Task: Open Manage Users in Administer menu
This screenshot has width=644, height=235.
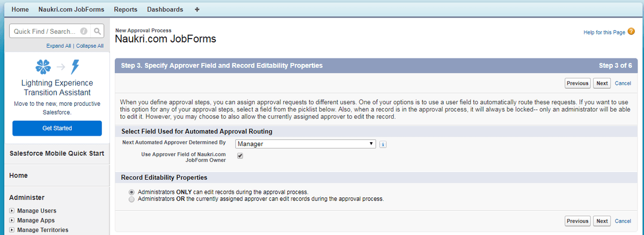Action: click(x=36, y=211)
